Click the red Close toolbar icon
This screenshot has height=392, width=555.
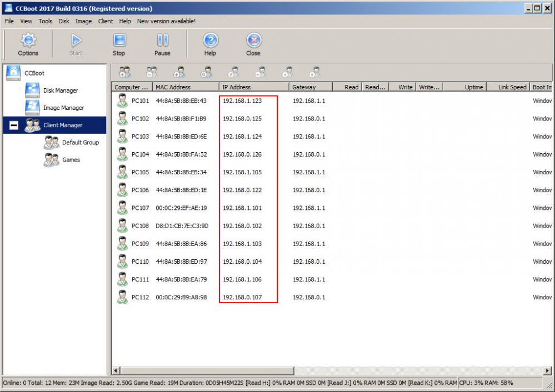(x=254, y=40)
